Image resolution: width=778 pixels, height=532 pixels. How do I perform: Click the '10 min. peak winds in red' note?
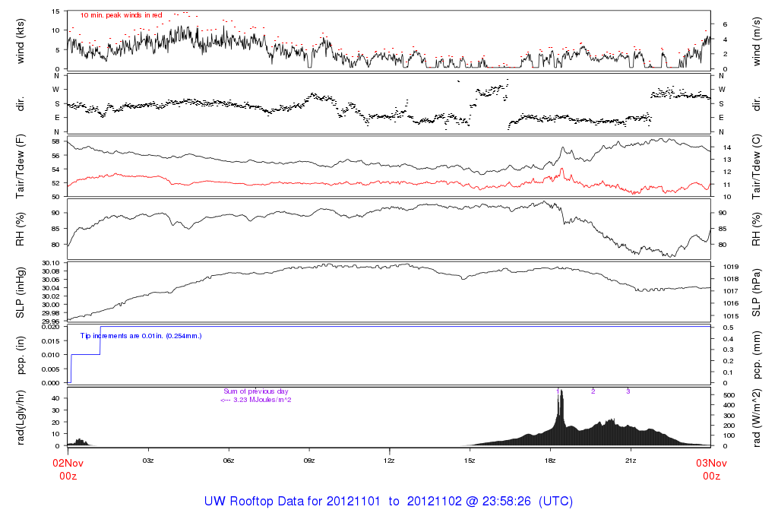tap(122, 14)
